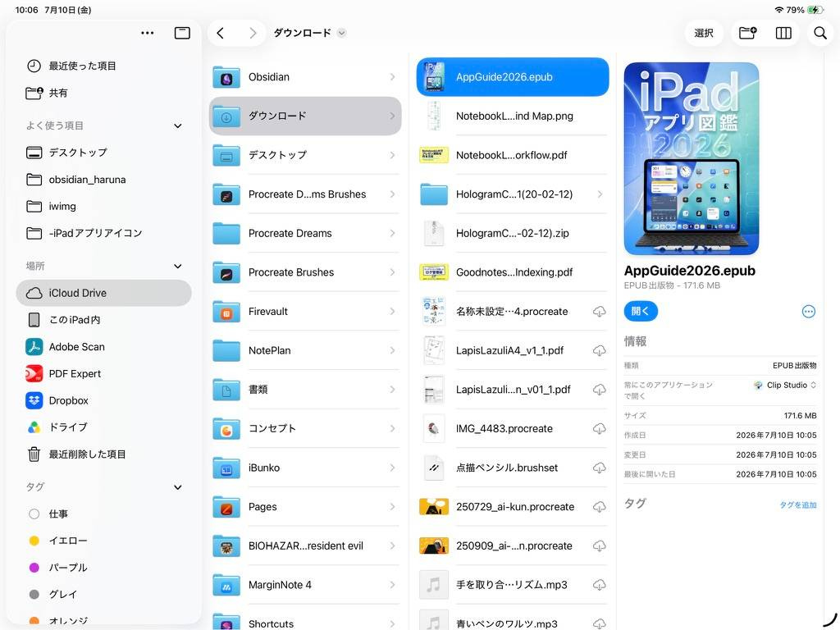Open the 書類 folder
Image resolution: width=840 pixels, height=630 pixels.
click(305, 390)
